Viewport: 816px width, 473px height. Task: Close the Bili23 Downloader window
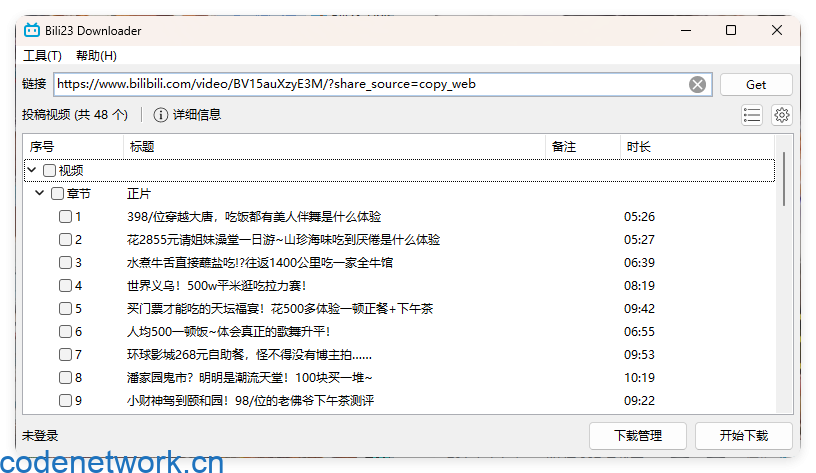tap(776, 30)
